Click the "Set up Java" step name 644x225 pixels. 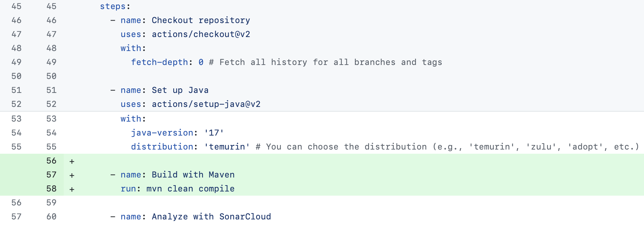[180, 90]
